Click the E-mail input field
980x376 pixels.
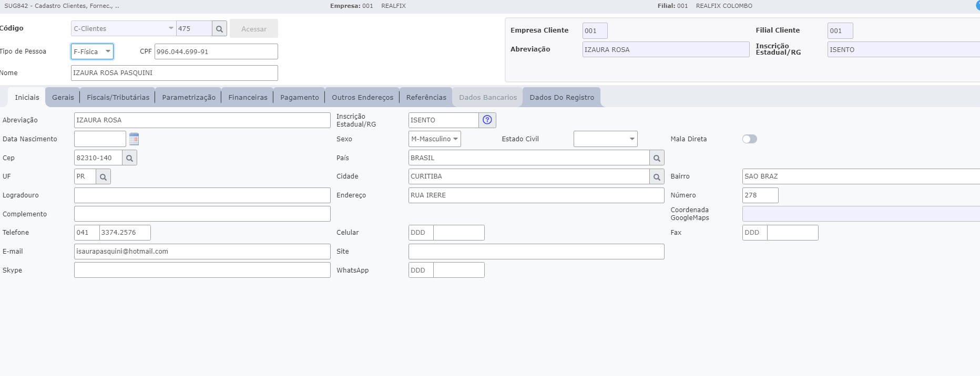click(202, 252)
